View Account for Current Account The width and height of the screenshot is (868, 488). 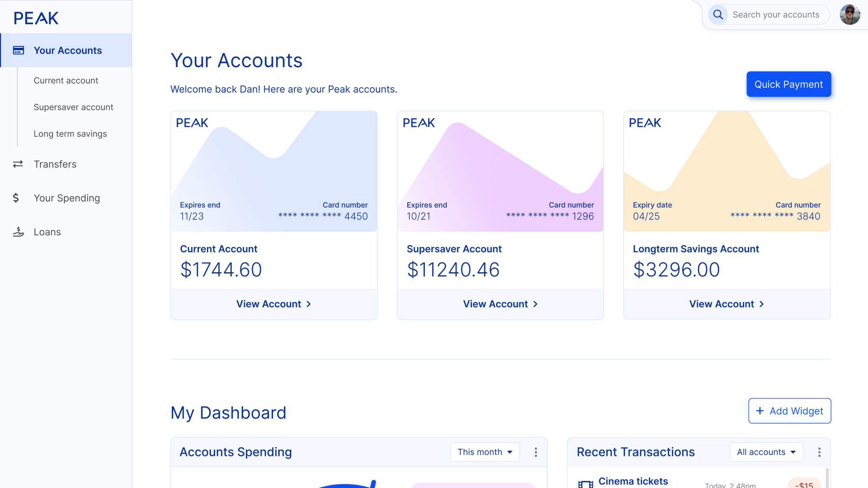(274, 304)
